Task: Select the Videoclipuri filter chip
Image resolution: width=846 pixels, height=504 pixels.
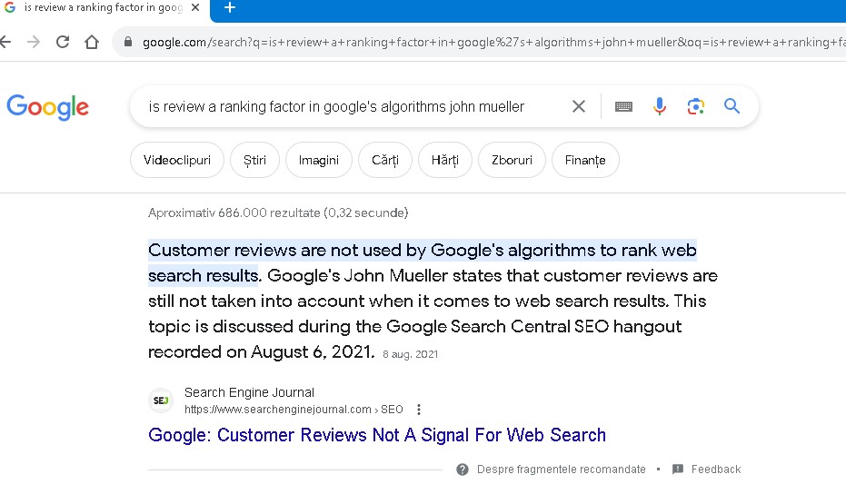Action: click(x=177, y=160)
